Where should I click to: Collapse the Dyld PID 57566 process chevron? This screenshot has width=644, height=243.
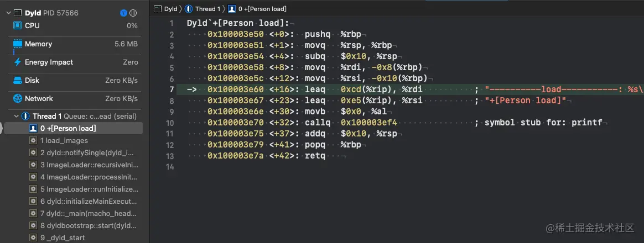tap(9, 13)
